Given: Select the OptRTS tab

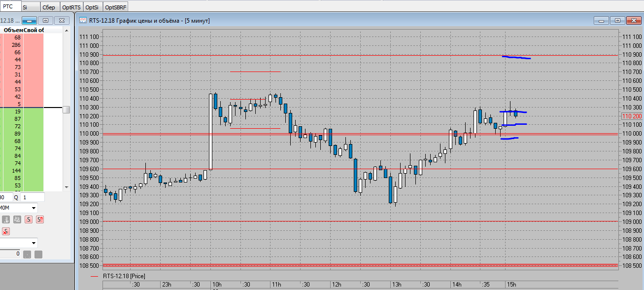Looking at the screenshot, I should (x=71, y=7).
